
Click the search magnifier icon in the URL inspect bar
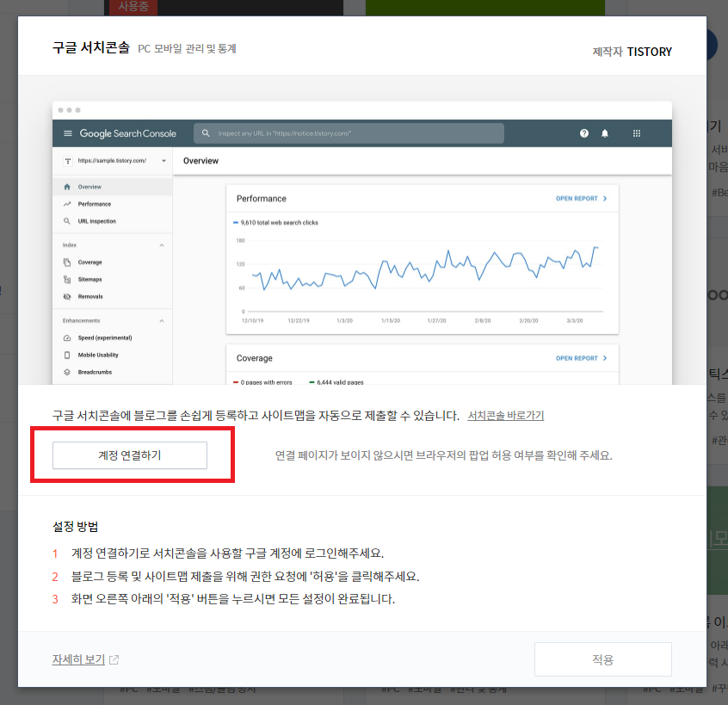(206, 133)
